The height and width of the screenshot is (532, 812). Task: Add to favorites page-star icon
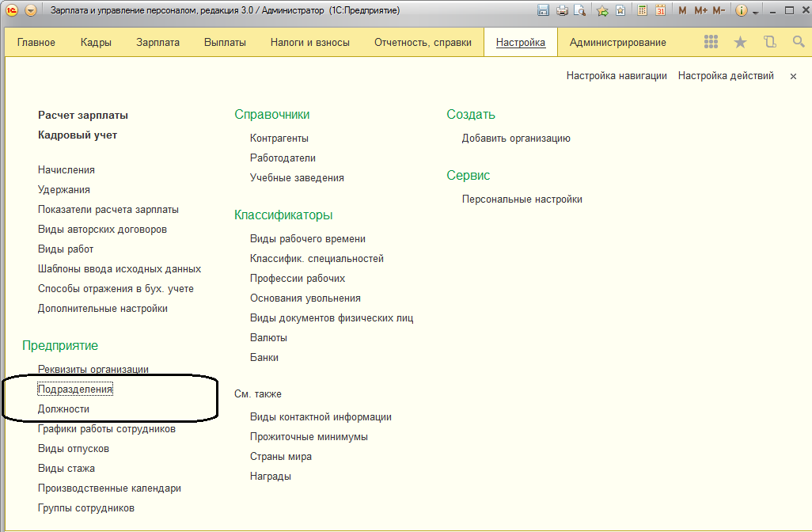[x=620, y=10]
